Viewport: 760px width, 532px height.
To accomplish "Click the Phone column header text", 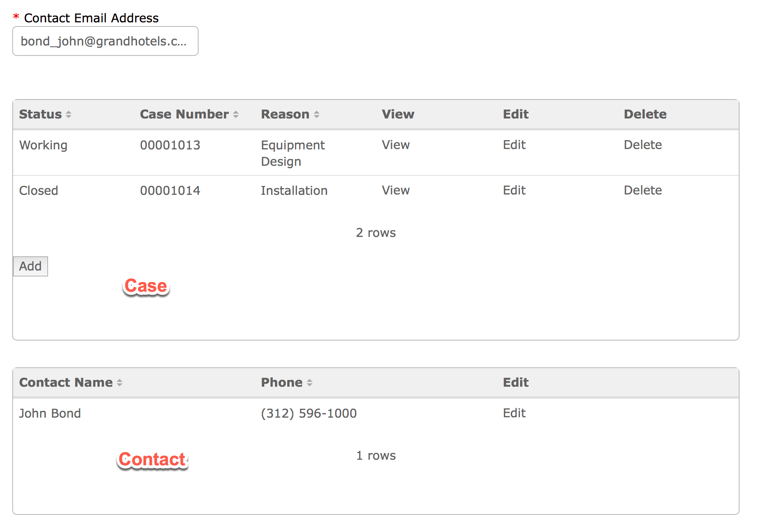I will tap(281, 383).
